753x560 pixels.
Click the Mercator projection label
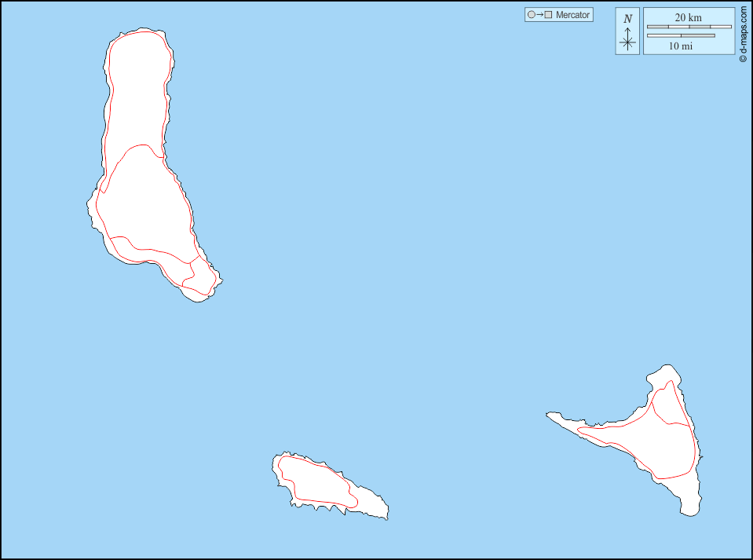pos(572,15)
